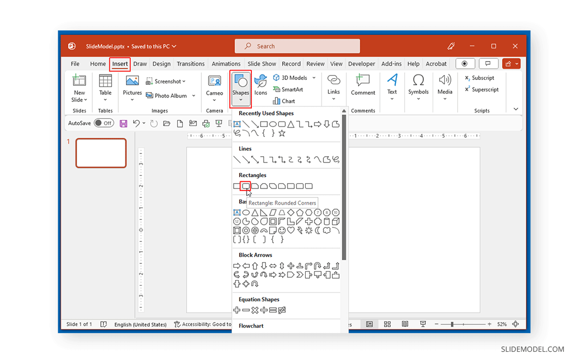Insert a SmartArt graphic

coord(291,90)
